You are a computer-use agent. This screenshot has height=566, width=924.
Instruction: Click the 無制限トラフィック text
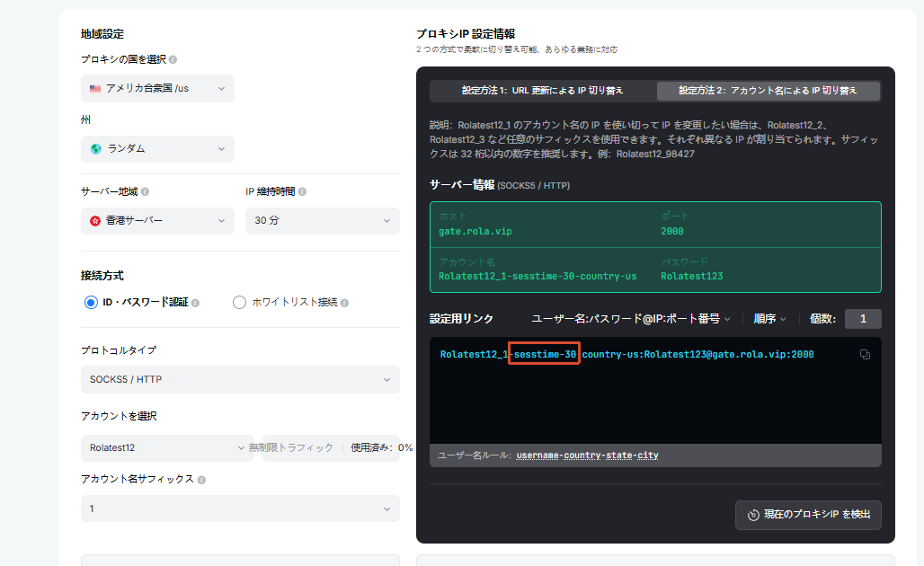tap(290, 447)
